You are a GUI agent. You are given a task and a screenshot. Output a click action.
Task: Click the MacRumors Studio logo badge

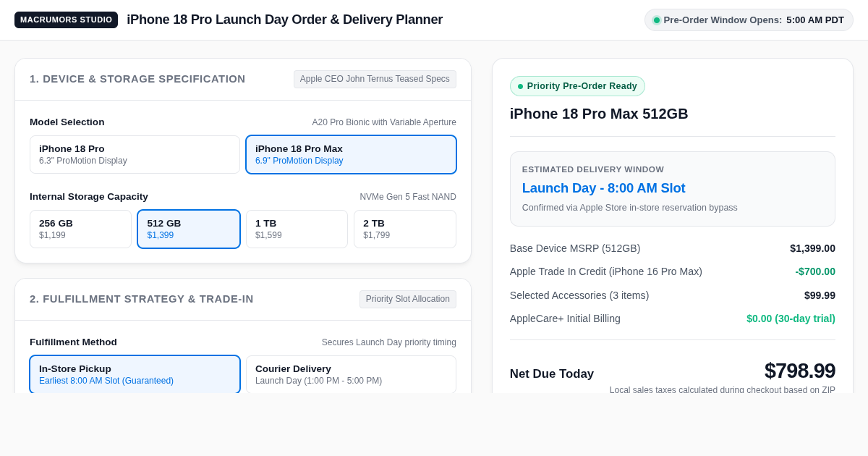[66, 20]
